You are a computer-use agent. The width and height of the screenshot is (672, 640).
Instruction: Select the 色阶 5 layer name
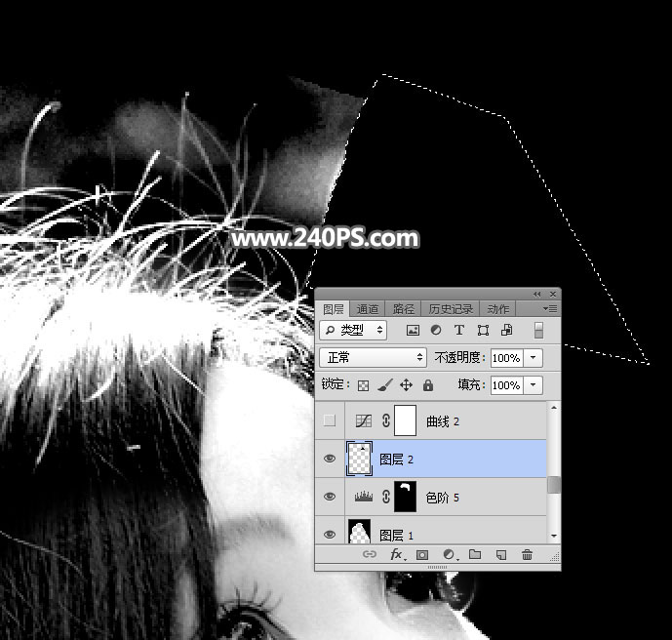coord(442,498)
